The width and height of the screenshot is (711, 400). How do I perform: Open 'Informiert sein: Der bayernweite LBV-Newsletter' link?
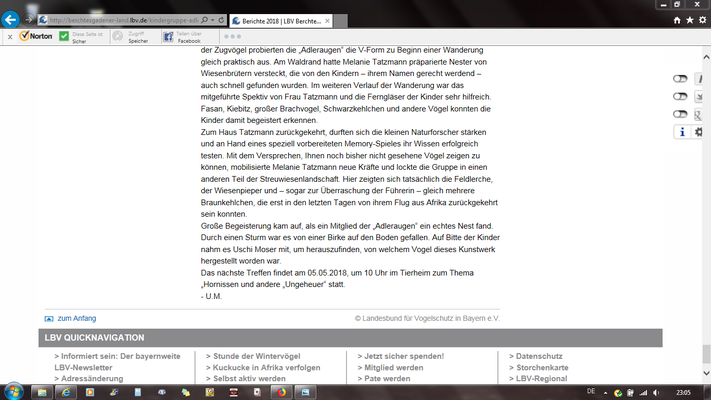point(117,362)
